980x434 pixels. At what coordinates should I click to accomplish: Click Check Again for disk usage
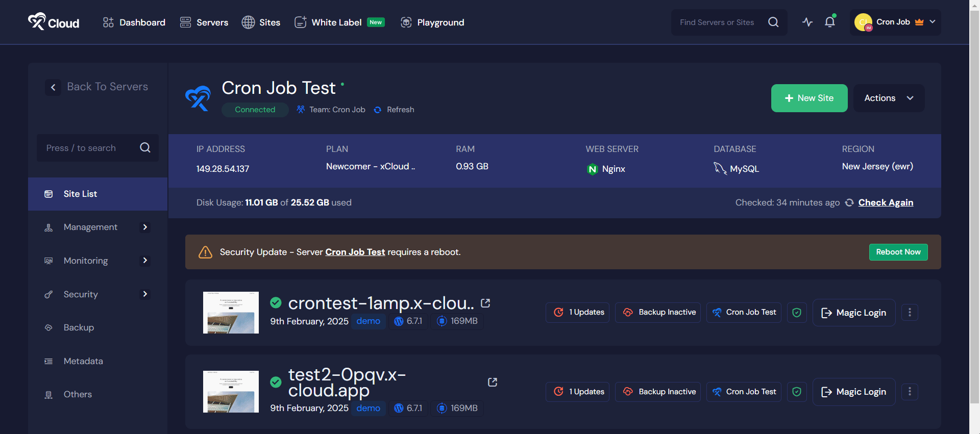886,202
